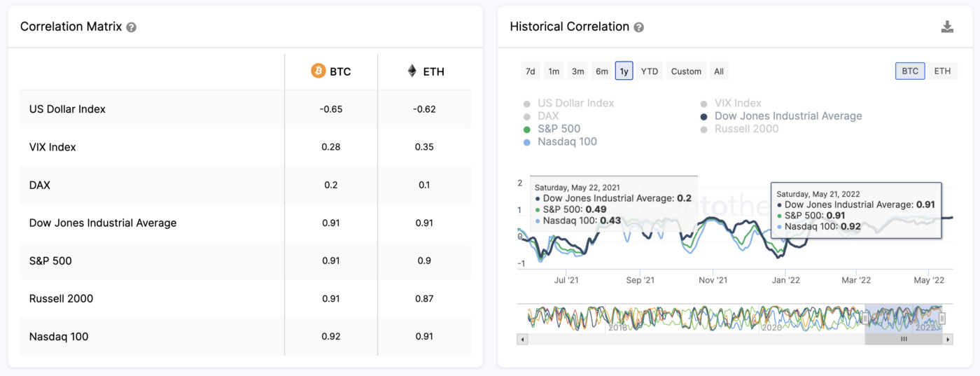Toggle S&P 500 legend series
Screen dimensions: 980x376
tap(552, 129)
